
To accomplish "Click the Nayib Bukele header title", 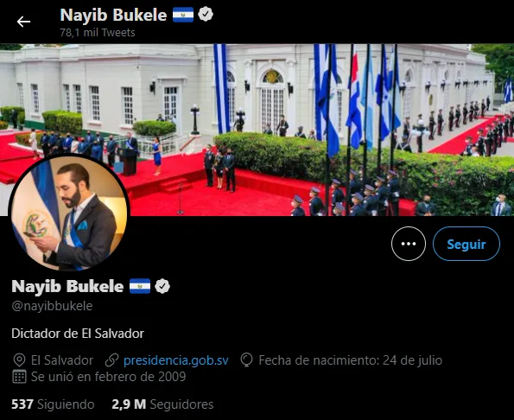I will [x=113, y=15].
